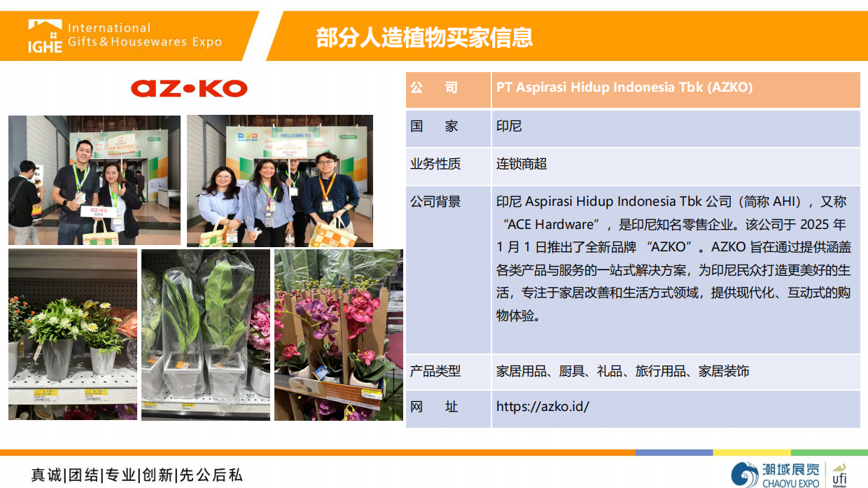
Task: Select the slide title 部分人造植物买家信息
Action: point(424,36)
